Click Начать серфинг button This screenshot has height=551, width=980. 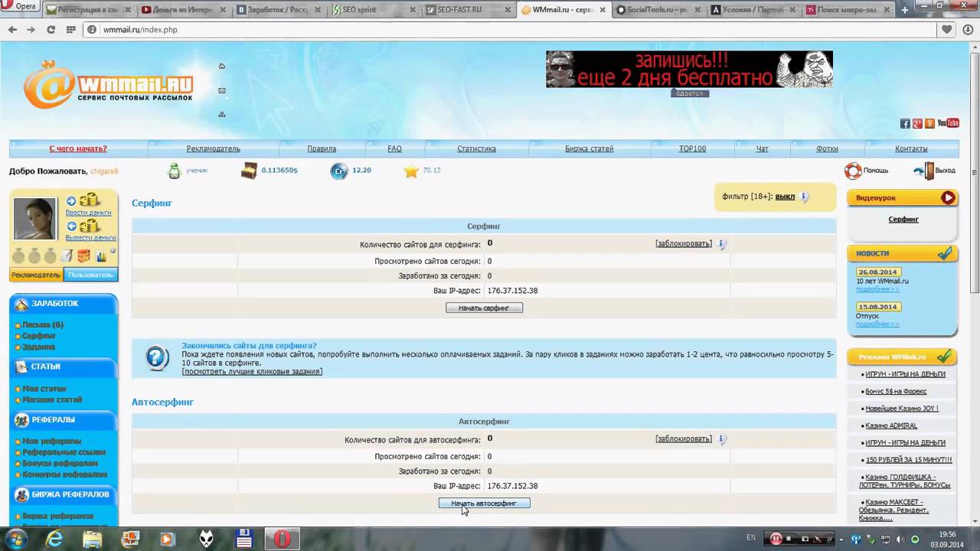(484, 308)
